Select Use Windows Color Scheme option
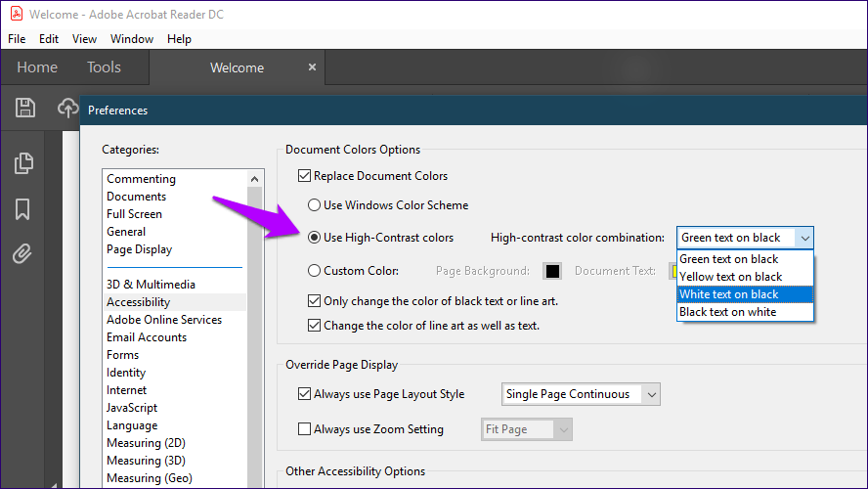The image size is (868, 489). (x=315, y=205)
